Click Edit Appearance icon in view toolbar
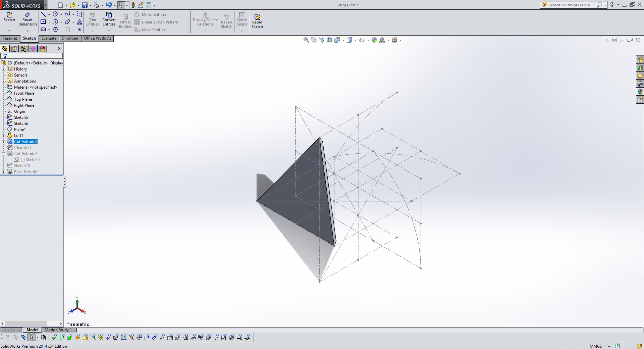This screenshot has width=644, height=349. pos(374,40)
